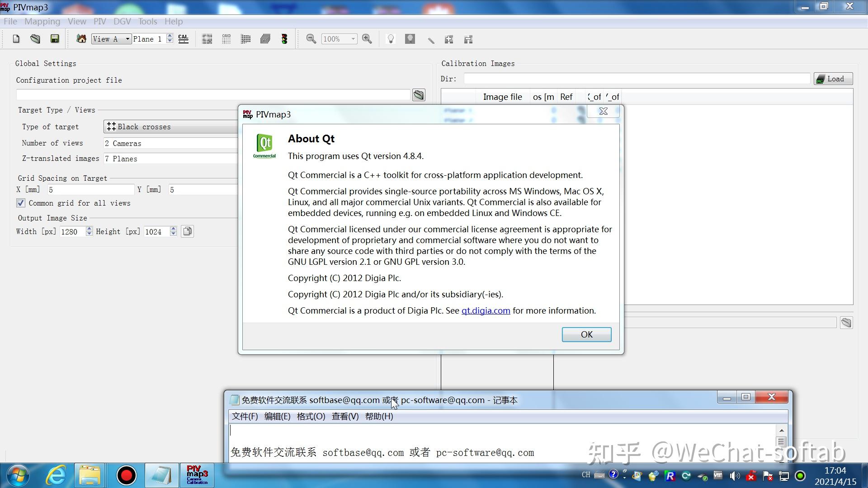The width and height of the screenshot is (868, 488).
Task: Click the Load calibration images button
Action: (833, 79)
